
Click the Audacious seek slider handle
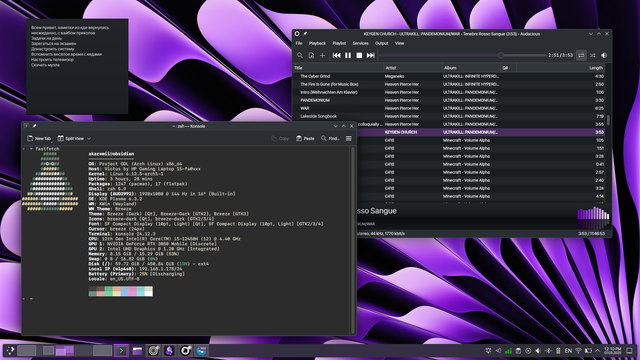tap(501, 55)
